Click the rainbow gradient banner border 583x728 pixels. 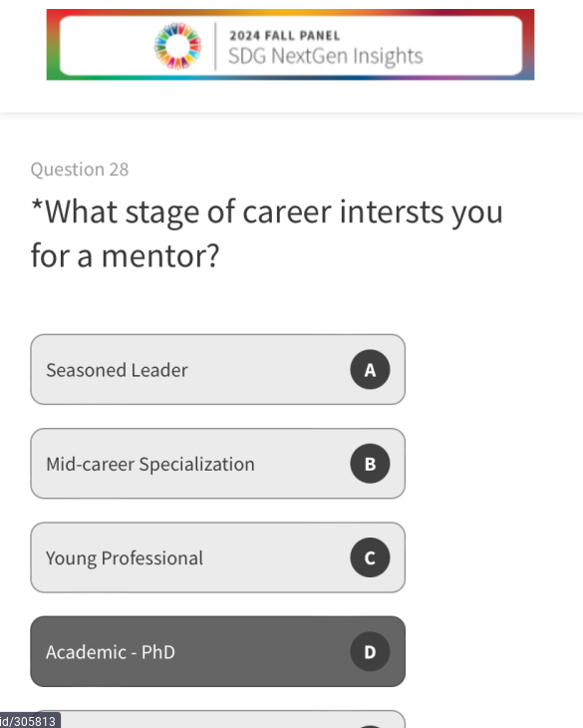tap(290, 12)
